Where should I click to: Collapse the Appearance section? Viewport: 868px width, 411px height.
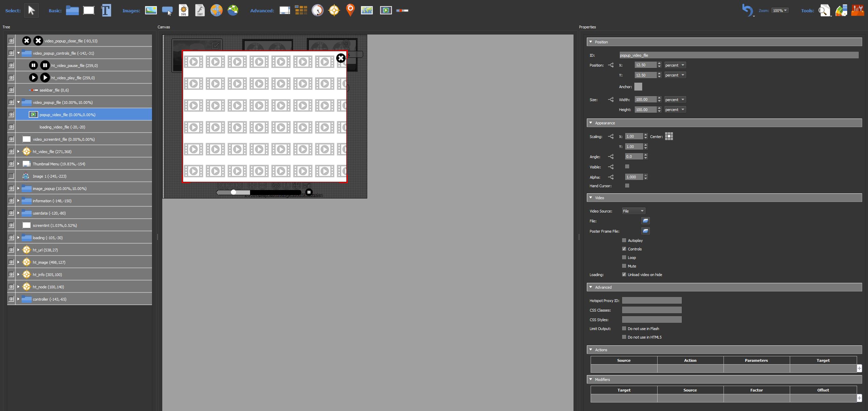pos(591,123)
